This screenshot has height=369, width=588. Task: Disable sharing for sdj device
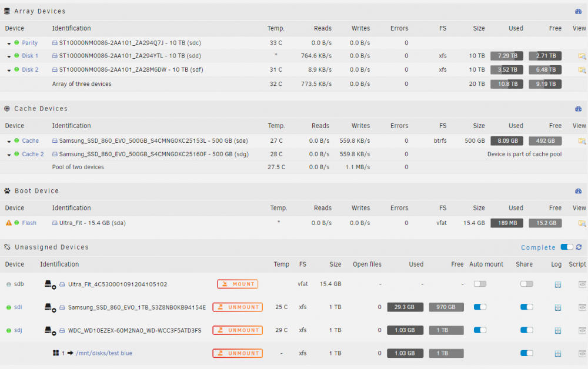pos(526,330)
